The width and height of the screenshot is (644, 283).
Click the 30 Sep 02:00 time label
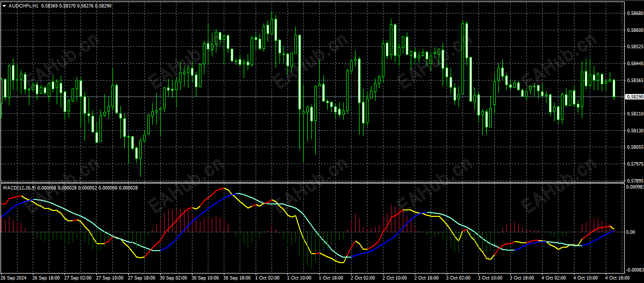[x=173, y=278]
